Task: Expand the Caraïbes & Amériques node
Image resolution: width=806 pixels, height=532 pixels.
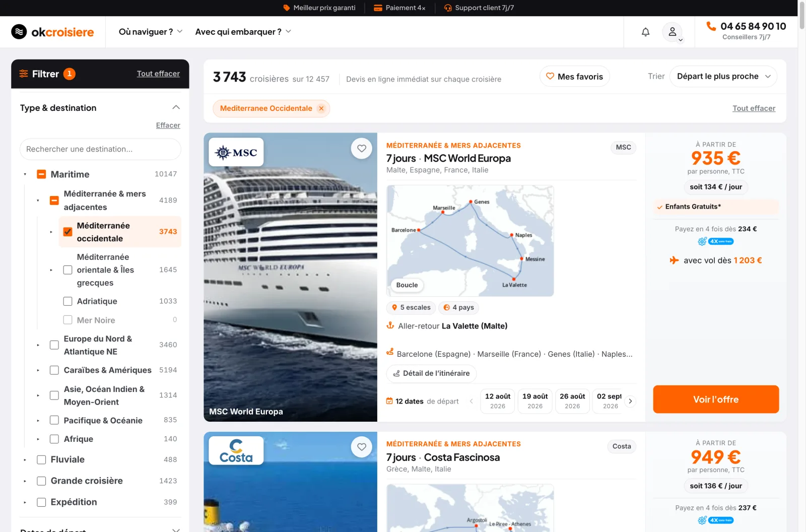Action: click(38, 370)
